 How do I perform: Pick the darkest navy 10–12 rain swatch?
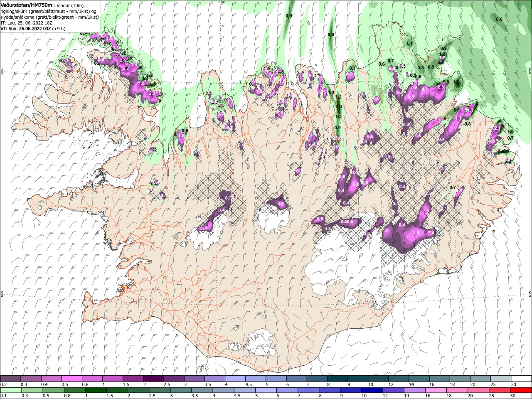(x=372, y=390)
